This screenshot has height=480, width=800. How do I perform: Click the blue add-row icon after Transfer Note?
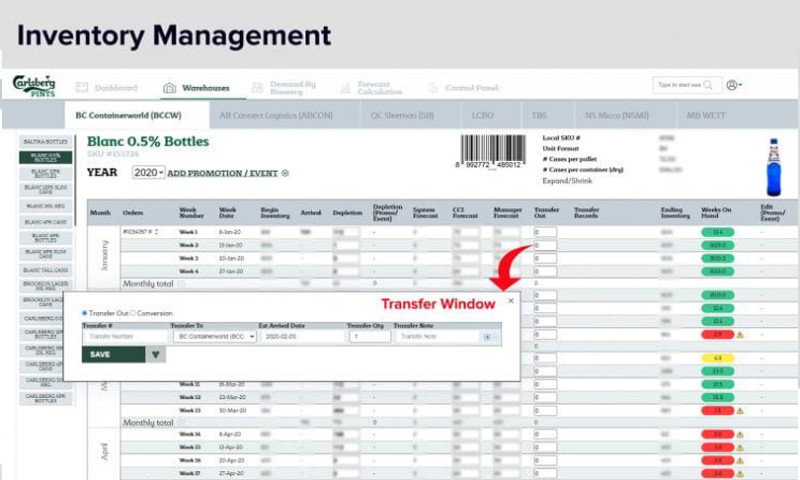487,337
